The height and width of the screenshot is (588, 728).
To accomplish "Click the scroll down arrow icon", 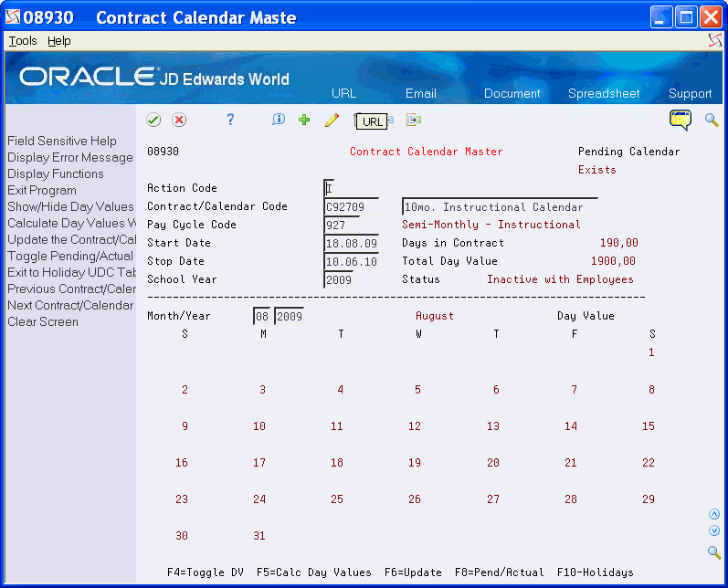I will tap(714, 530).
